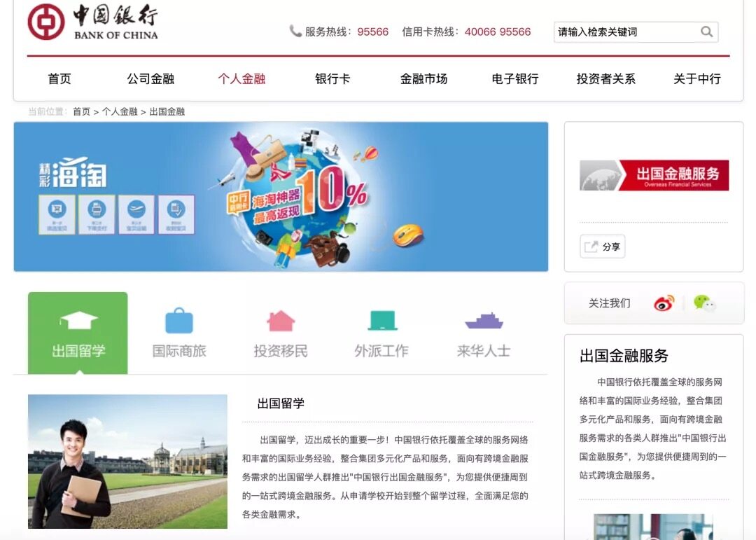The height and width of the screenshot is (540, 756).
Task: Switch to 外派工作 tab label
Action: 381,351
